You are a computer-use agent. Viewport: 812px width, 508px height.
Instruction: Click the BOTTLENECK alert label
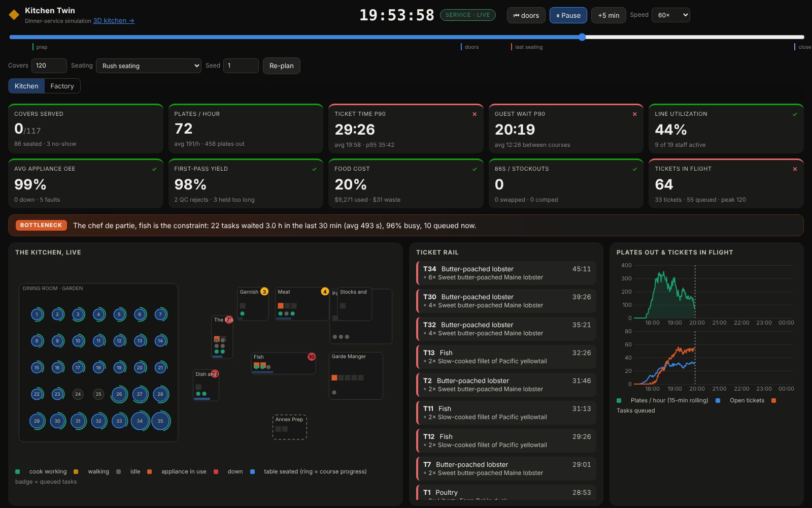coord(41,225)
